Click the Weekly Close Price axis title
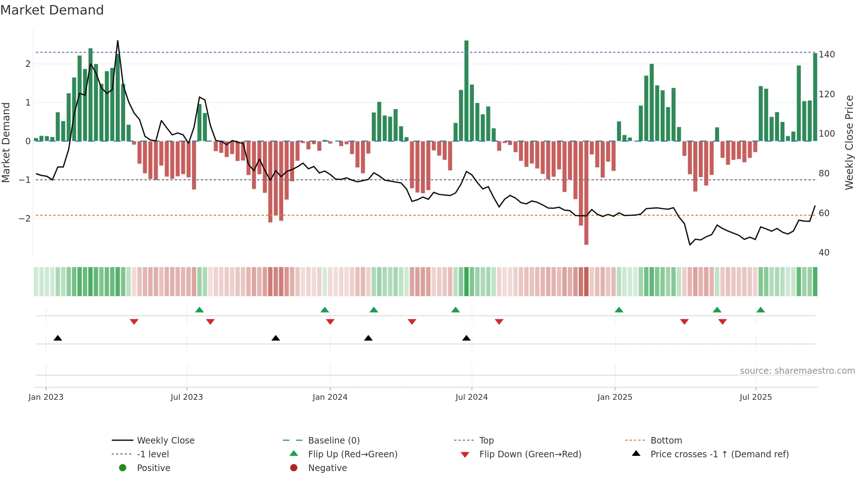868x488 pixels. (x=849, y=142)
